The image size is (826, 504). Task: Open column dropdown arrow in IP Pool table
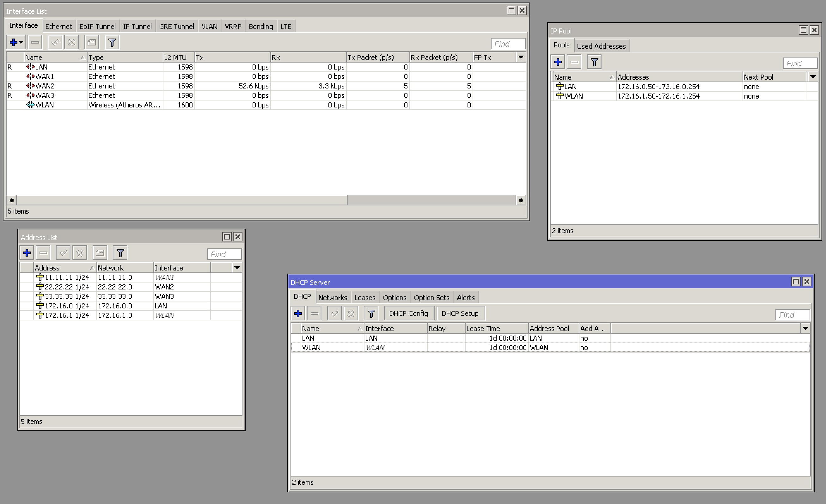pos(813,77)
